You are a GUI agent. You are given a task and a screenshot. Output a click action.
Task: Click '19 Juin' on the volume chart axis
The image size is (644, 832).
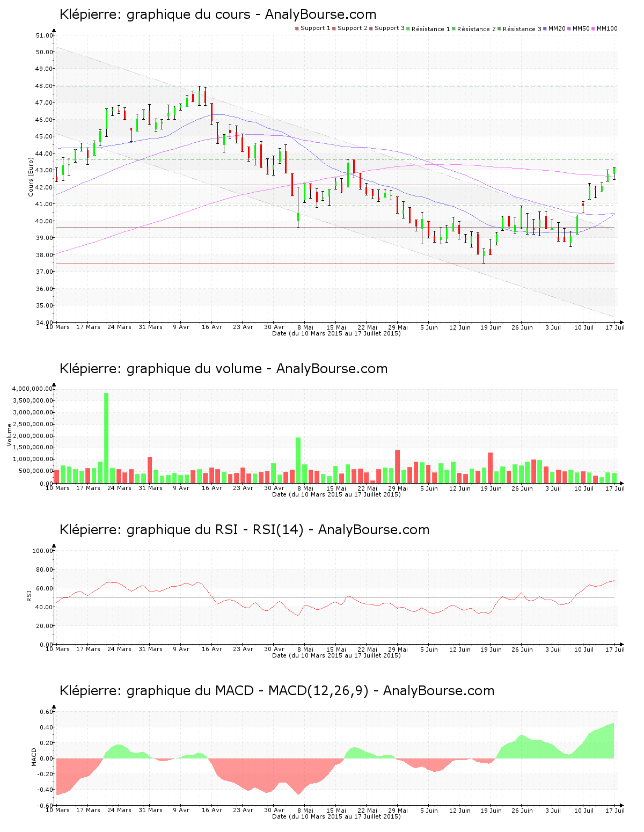point(491,488)
